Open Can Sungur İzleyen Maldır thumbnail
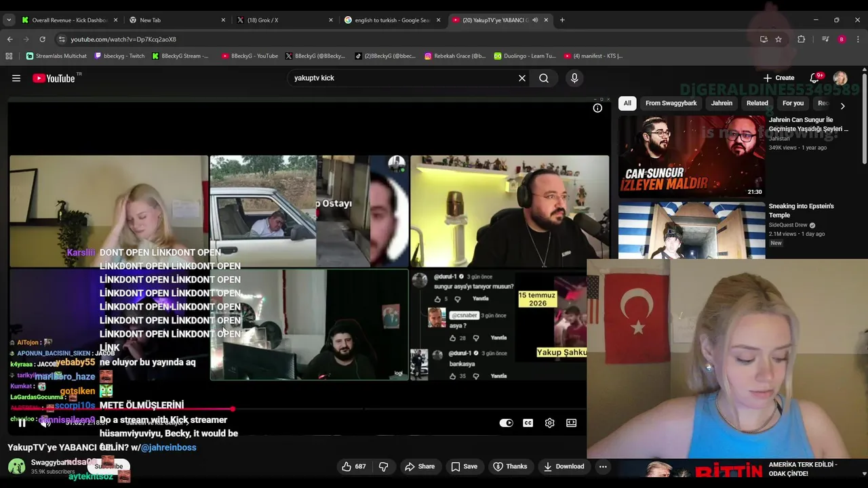Screen dimensions: 868x488 coord(691,157)
